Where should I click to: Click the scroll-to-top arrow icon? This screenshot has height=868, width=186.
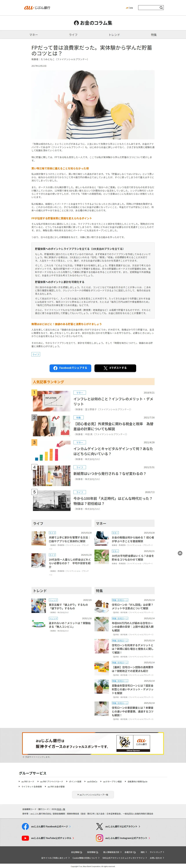[180, 553]
